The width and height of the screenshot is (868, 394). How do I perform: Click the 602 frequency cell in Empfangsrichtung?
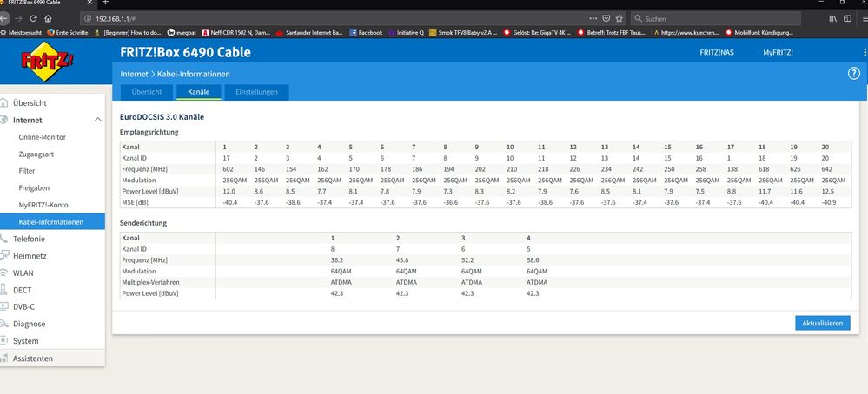click(x=228, y=169)
